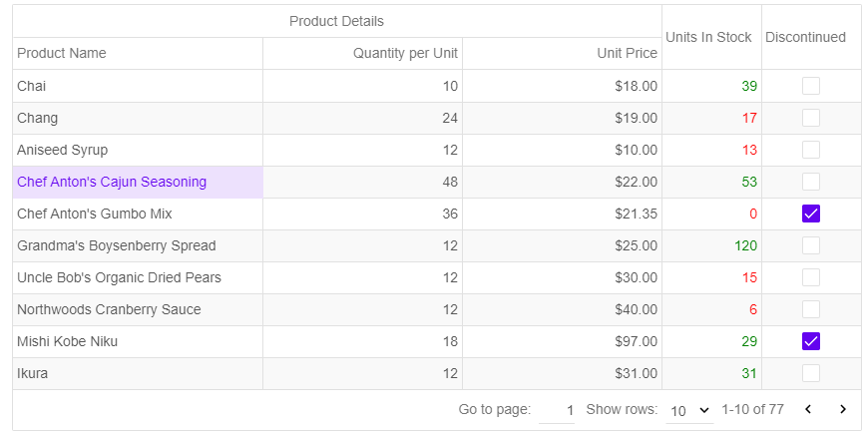Check Discontinued box for Chai

click(x=811, y=86)
